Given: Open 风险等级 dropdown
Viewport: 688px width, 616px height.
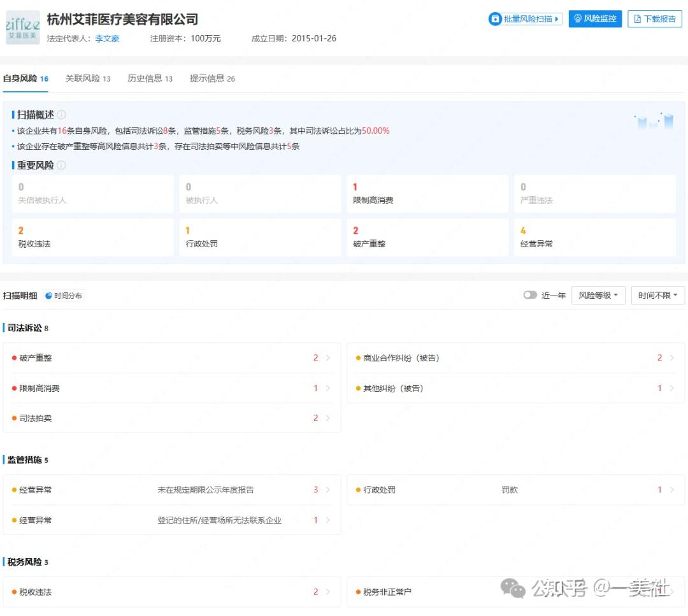Looking at the screenshot, I should (x=598, y=296).
